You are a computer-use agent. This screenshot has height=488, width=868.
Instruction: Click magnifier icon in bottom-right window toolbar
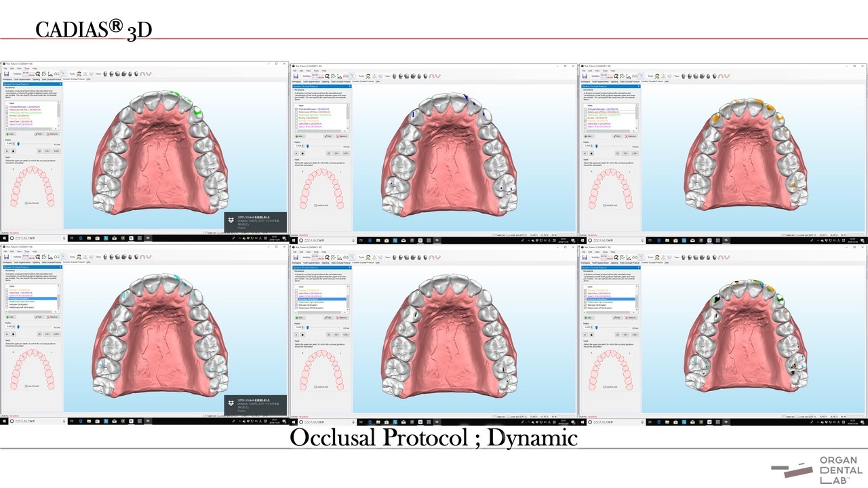616,258
